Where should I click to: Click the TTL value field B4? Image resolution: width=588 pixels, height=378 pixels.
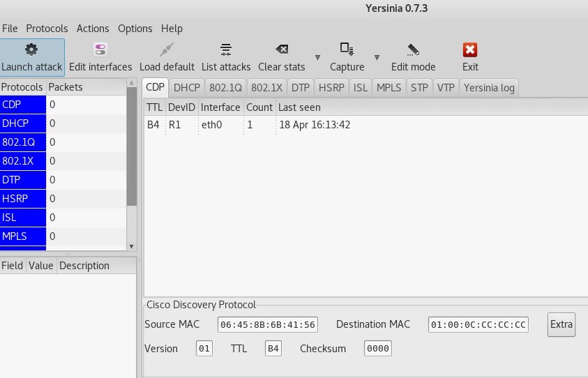273,349
